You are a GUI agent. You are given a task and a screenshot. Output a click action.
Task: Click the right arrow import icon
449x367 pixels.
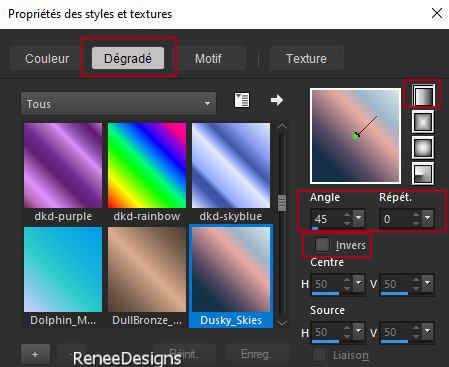point(277,100)
